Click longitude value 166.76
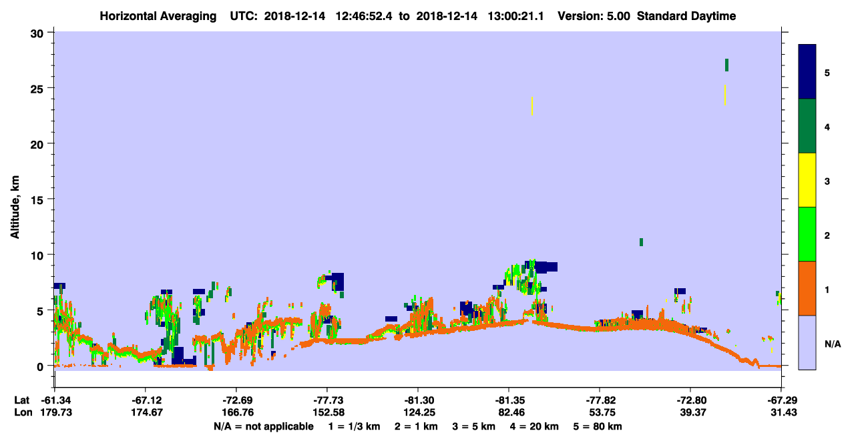Viewport: 868px width, 445px height. [x=236, y=412]
